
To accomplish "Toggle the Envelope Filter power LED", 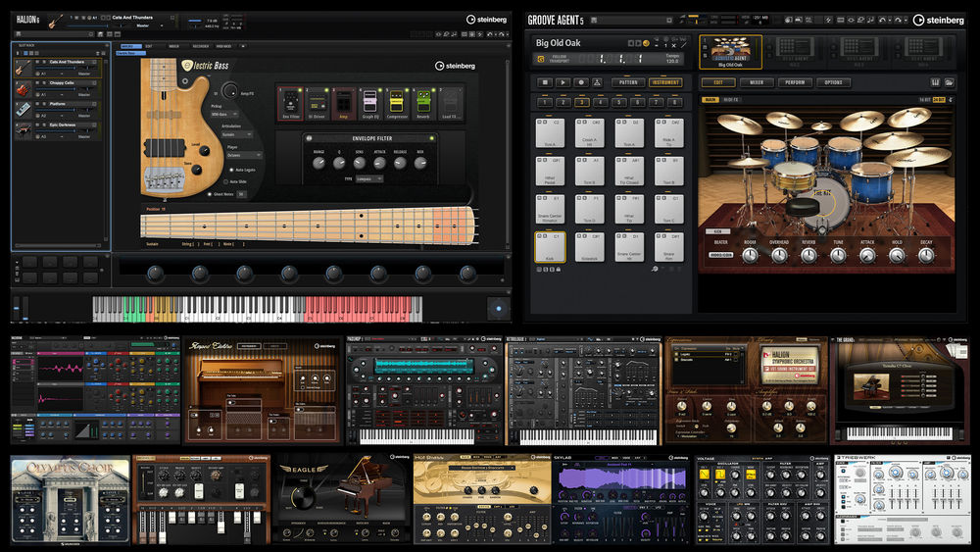I will point(431,138).
